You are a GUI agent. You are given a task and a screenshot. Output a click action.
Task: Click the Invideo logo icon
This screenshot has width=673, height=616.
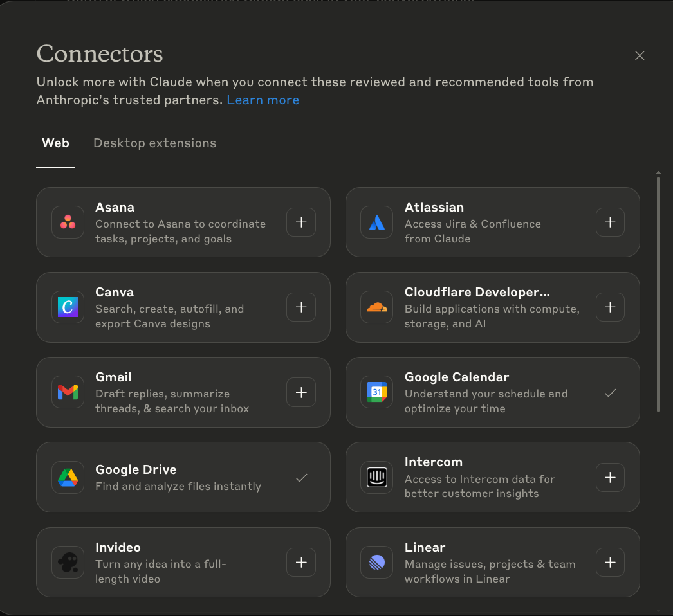(x=68, y=563)
